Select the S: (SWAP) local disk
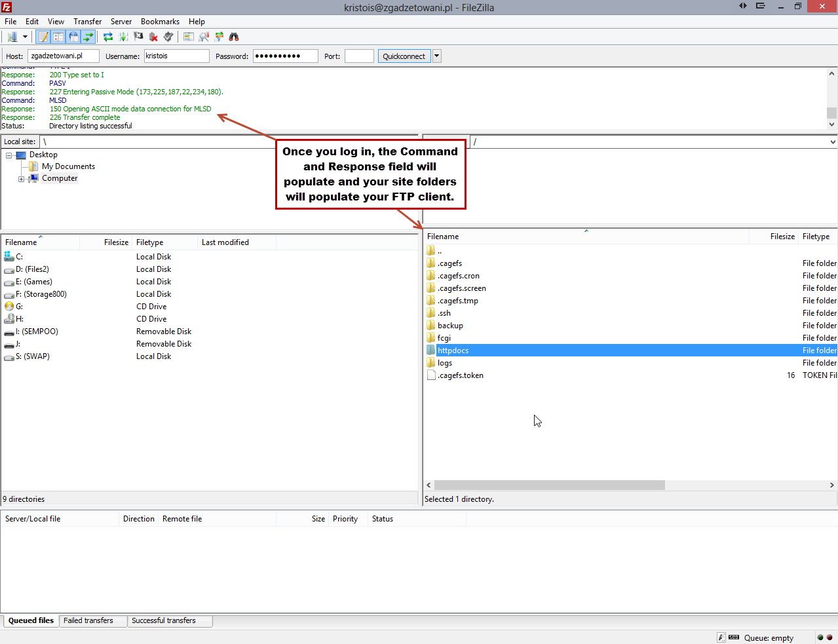This screenshot has height=644, width=838. pyautogui.click(x=210, y=356)
